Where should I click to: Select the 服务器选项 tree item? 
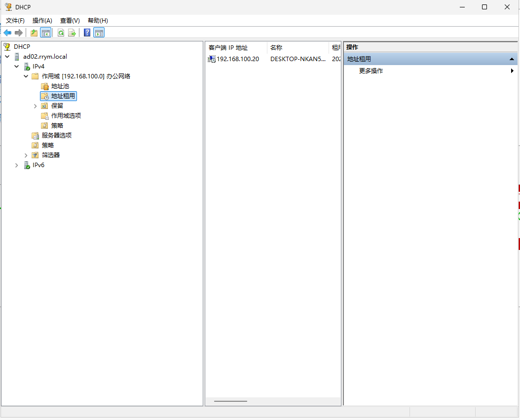coord(56,136)
